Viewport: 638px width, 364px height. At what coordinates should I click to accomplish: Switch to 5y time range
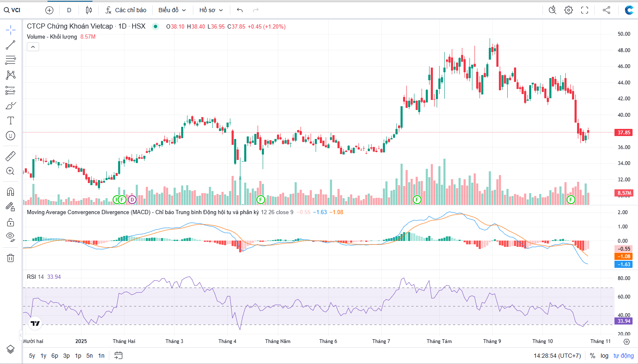click(32, 356)
